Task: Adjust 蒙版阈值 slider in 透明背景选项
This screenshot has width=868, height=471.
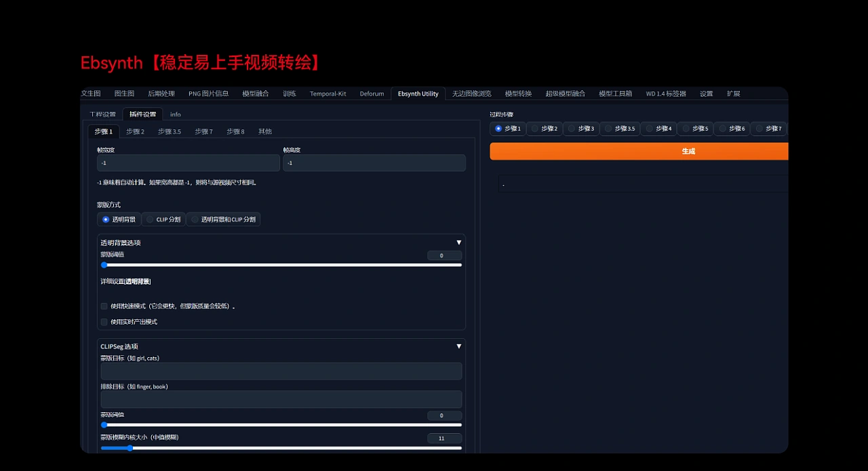Action: [281, 265]
